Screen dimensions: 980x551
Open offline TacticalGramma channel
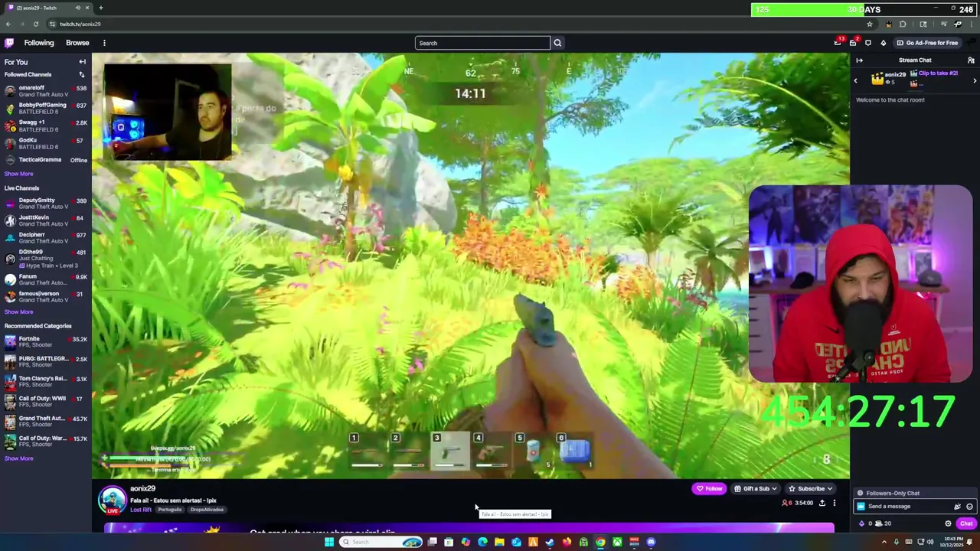46,160
